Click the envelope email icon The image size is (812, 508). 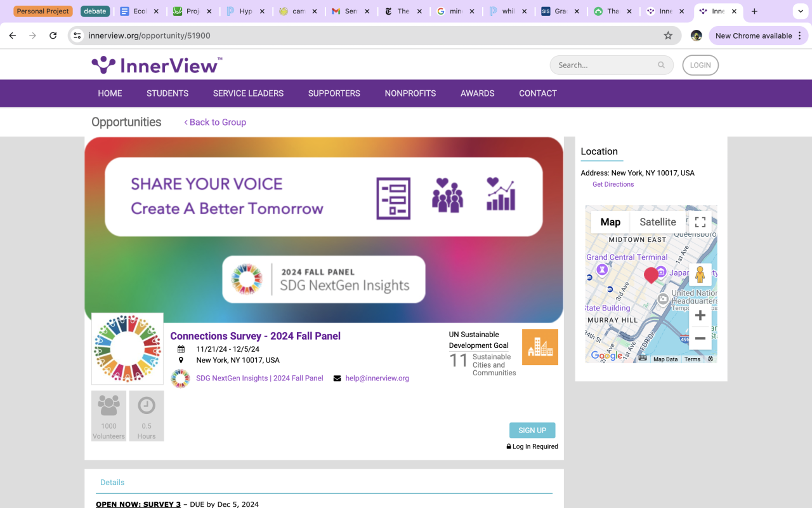point(337,378)
